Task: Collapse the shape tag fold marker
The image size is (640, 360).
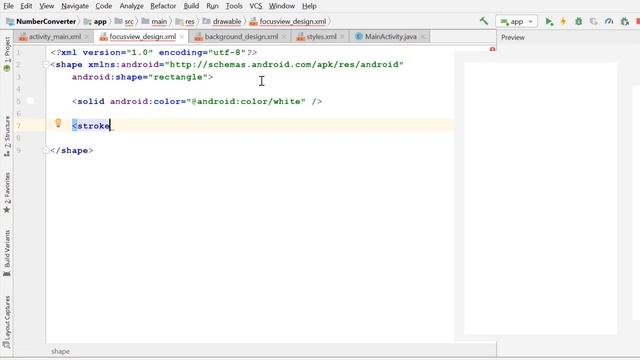Action: coord(46,64)
